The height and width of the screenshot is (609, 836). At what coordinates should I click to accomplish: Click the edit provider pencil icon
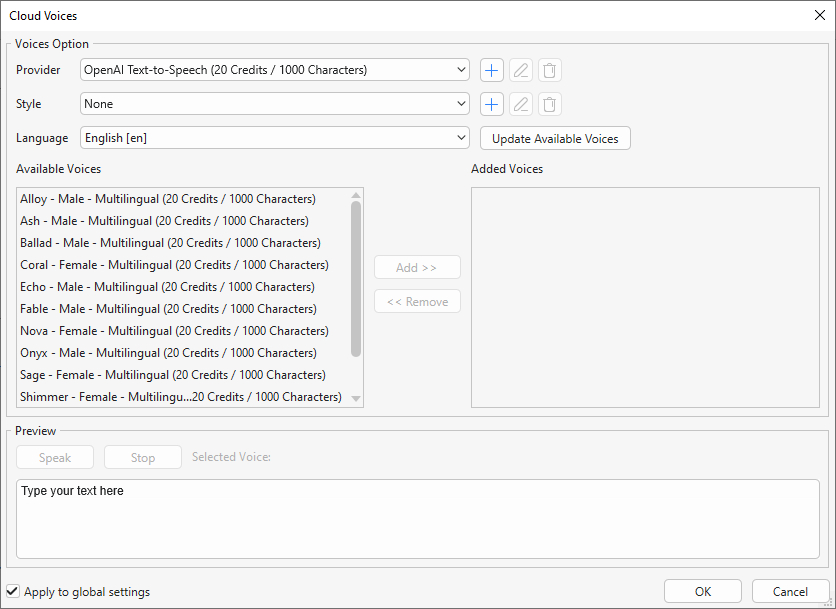pyautogui.click(x=520, y=70)
